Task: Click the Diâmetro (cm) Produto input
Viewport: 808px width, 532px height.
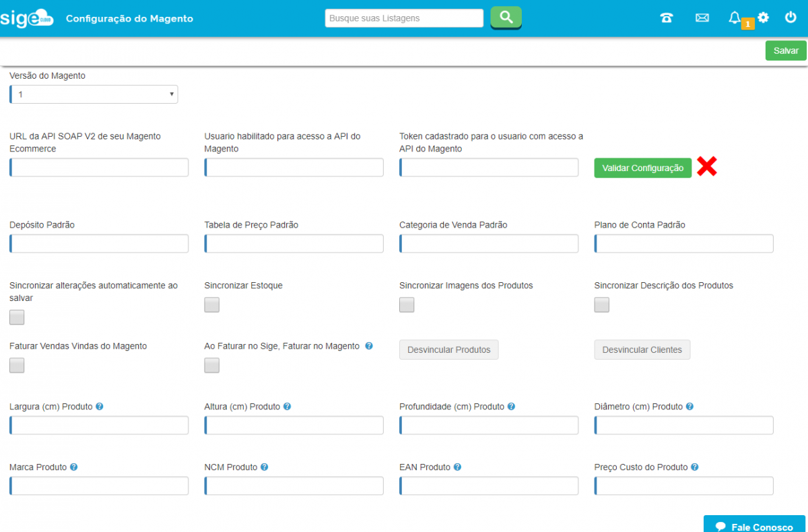Action: click(x=684, y=425)
